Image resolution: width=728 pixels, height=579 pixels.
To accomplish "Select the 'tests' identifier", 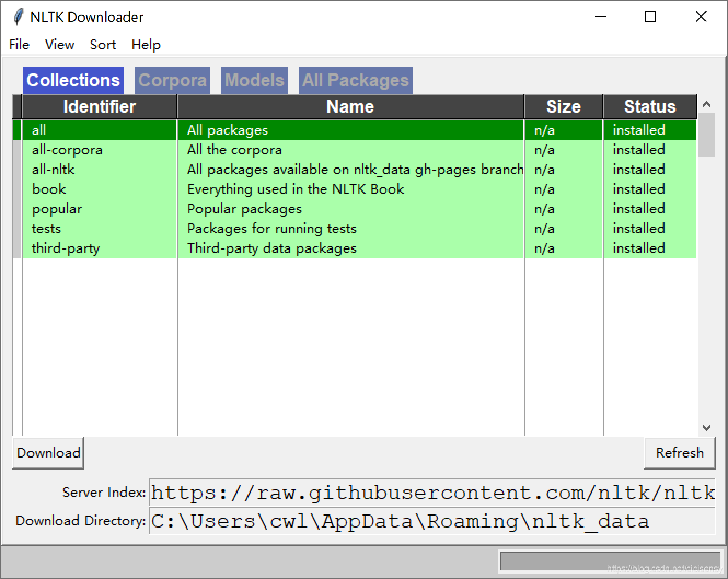I will pyautogui.click(x=46, y=229).
